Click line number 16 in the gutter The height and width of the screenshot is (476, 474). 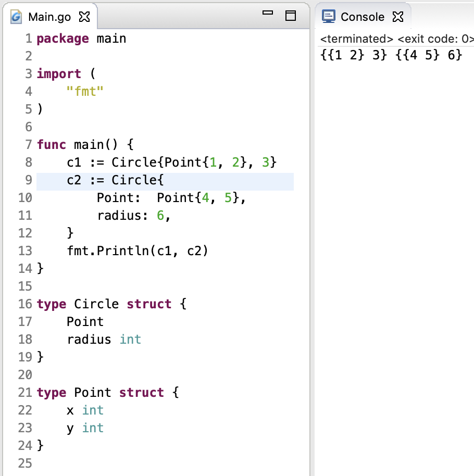[25, 304]
